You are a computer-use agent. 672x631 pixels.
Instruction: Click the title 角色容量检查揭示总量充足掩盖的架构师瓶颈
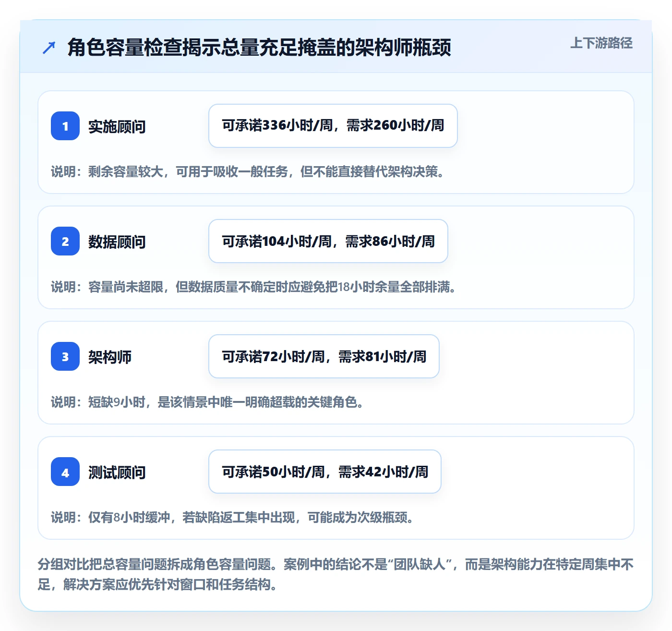259,48
